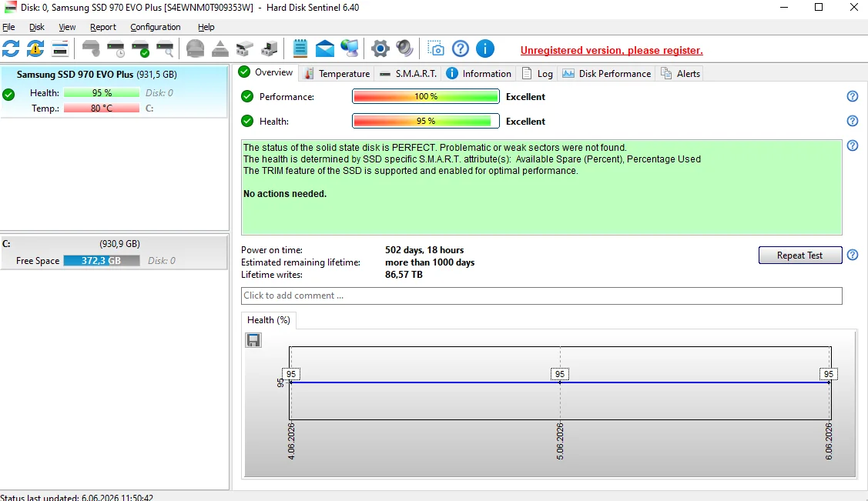Click the help icon next to Performance bar
This screenshot has height=501, width=868.
click(853, 96)
